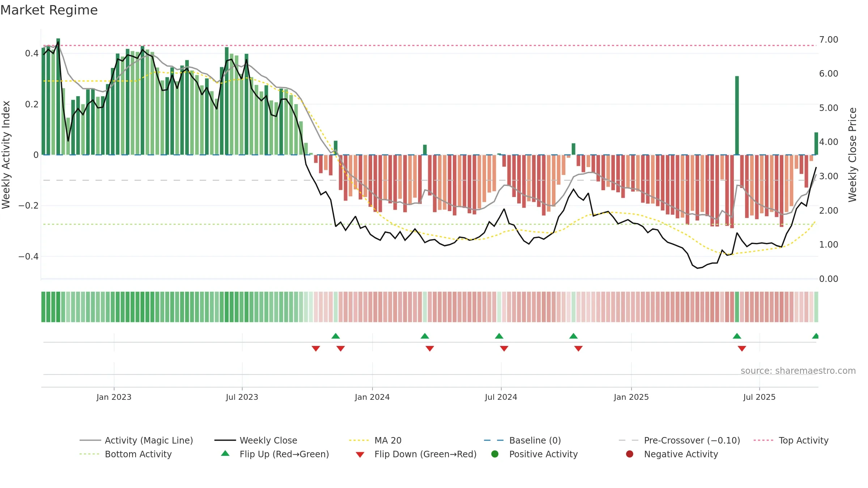Select the Jan 2023 axis label
This screenshot has height=488, width=868.
[x=114, y=397]
